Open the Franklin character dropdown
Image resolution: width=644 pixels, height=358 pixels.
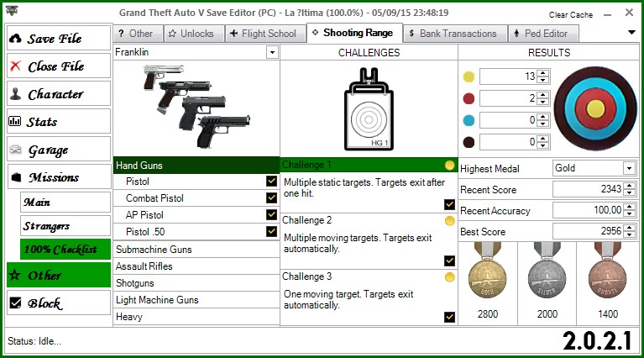point(272,52)
